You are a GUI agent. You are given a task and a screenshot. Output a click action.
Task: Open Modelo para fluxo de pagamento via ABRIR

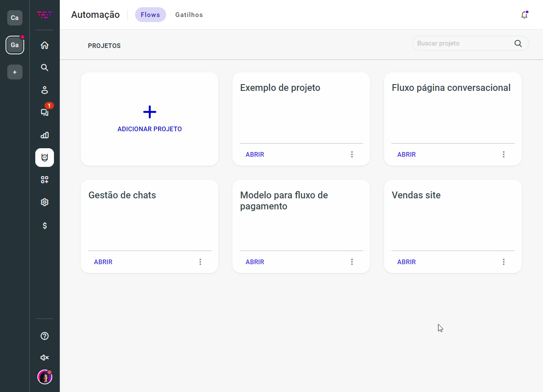pyautogui.click(x=255, y=262)
